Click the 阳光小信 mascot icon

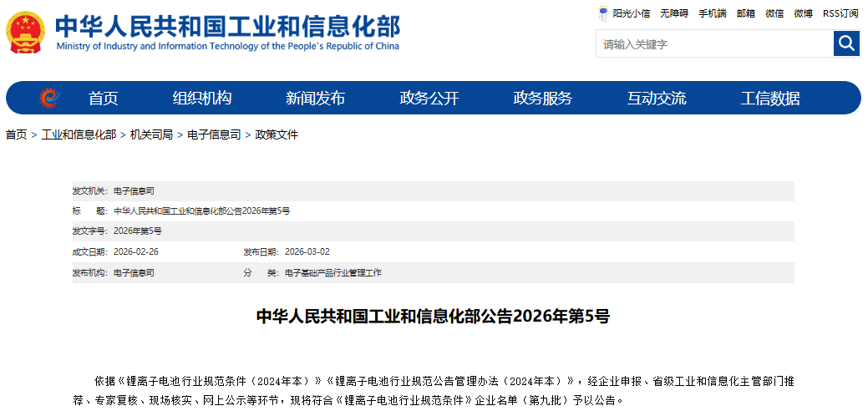(x=603, y=13)
